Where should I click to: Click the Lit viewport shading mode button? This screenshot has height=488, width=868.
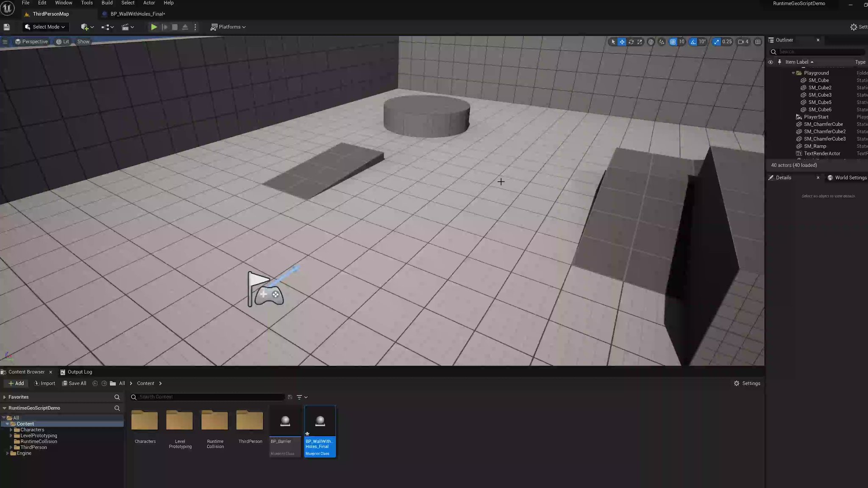coord(63,42)
